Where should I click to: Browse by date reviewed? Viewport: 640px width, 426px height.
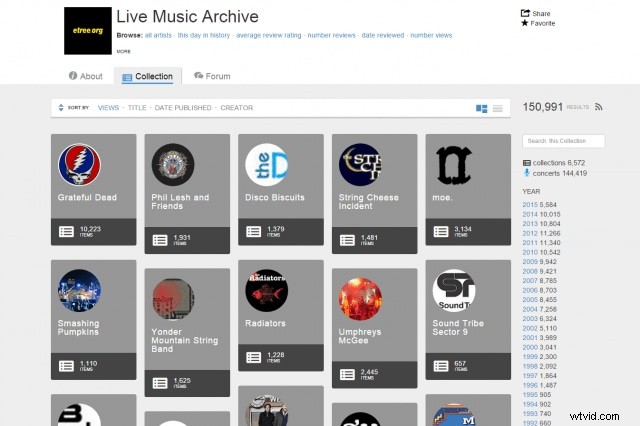pyautogui.click(x=383, y=35)
